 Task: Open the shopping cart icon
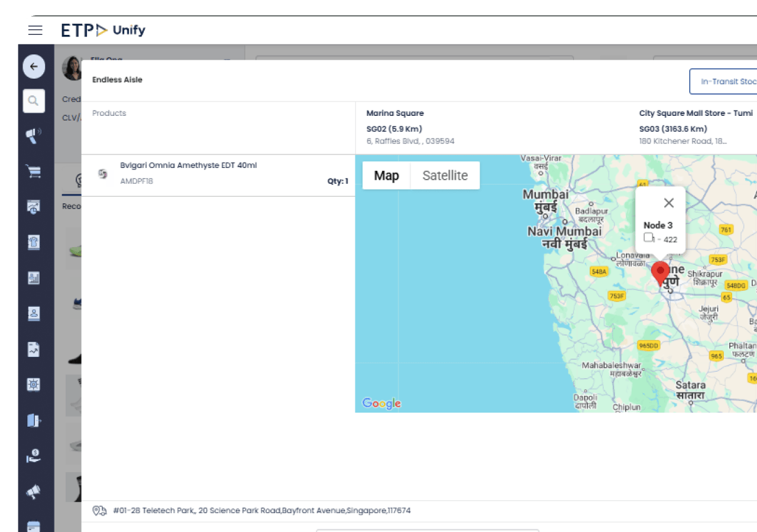click(34, 171)
